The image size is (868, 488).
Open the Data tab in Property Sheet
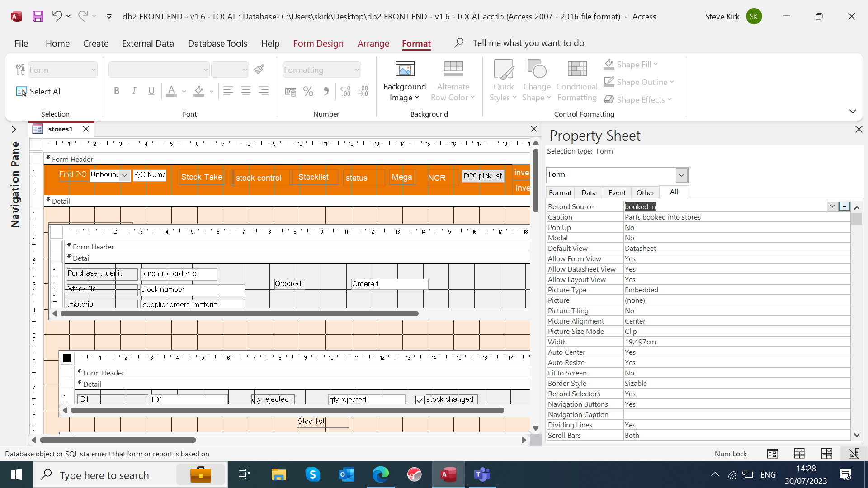(x=588, y=192)
